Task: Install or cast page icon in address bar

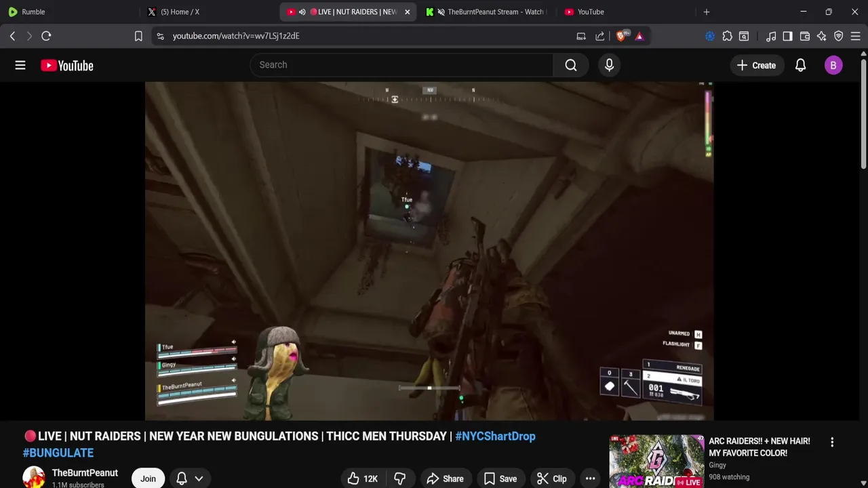Action: pyautogui.click(x=581, y=36)
